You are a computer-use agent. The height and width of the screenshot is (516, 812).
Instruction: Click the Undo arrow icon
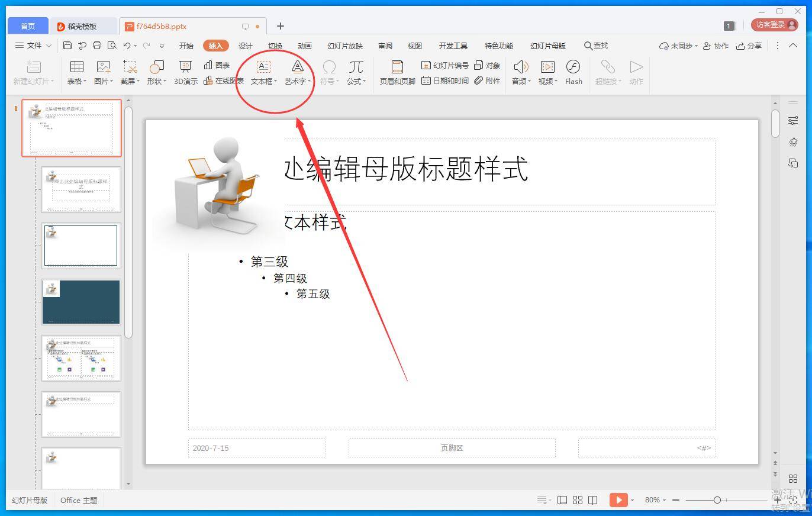point(127,46)
